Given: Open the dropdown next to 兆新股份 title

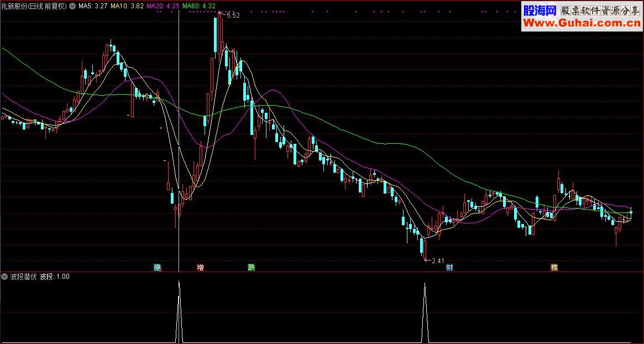Looking at the screenshot, I should (x=73, y=6).
